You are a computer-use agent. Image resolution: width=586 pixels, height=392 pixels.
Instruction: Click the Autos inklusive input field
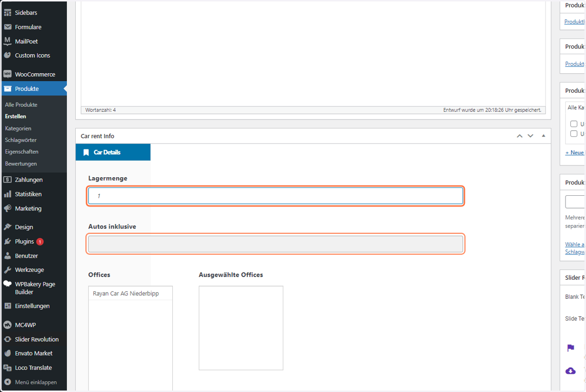pos(275,244)
